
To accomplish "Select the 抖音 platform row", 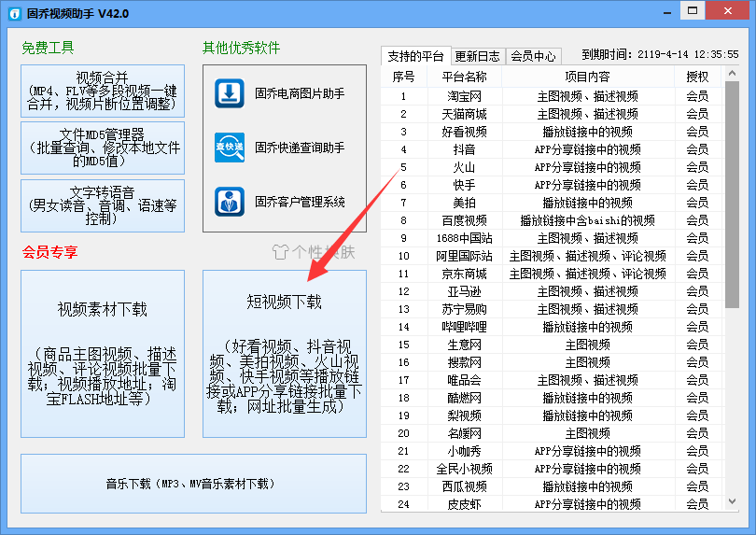I will coord(553,149).
